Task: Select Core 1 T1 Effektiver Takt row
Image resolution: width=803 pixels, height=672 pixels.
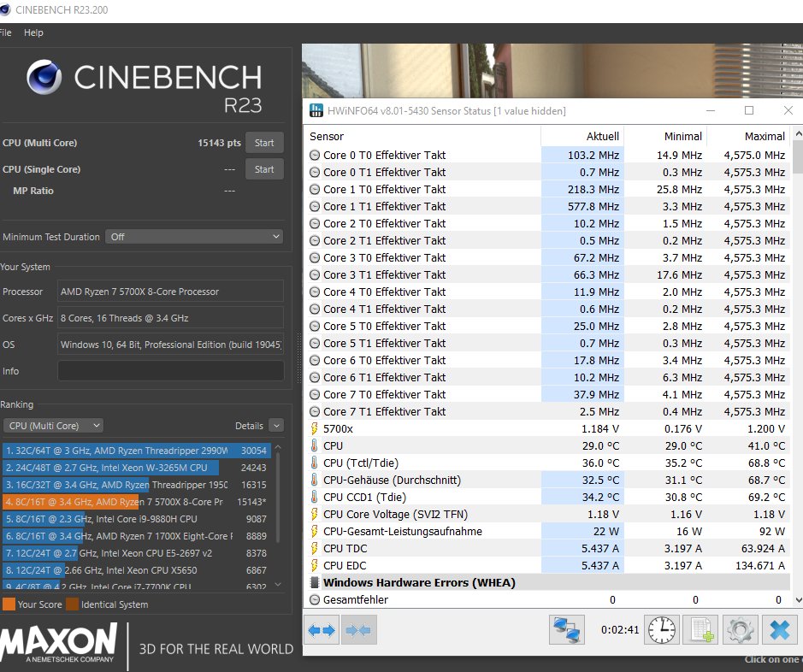Action: [x=548, y=206]
